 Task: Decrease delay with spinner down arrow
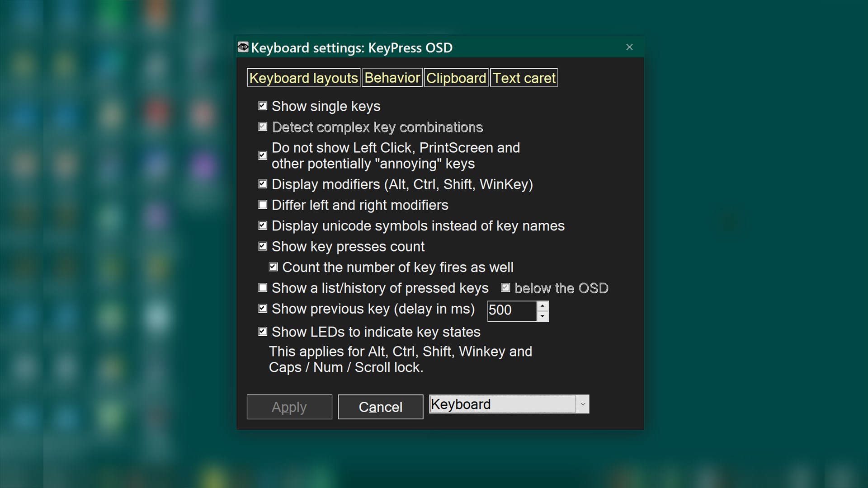click(542, 316)
